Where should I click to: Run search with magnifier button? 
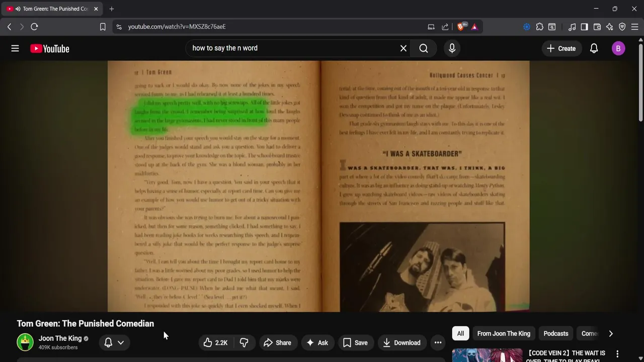coord(424,48)
